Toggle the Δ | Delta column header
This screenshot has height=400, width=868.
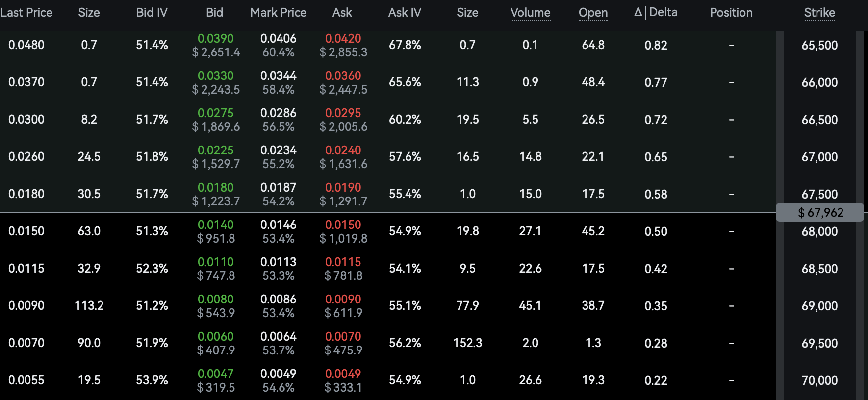655,13
